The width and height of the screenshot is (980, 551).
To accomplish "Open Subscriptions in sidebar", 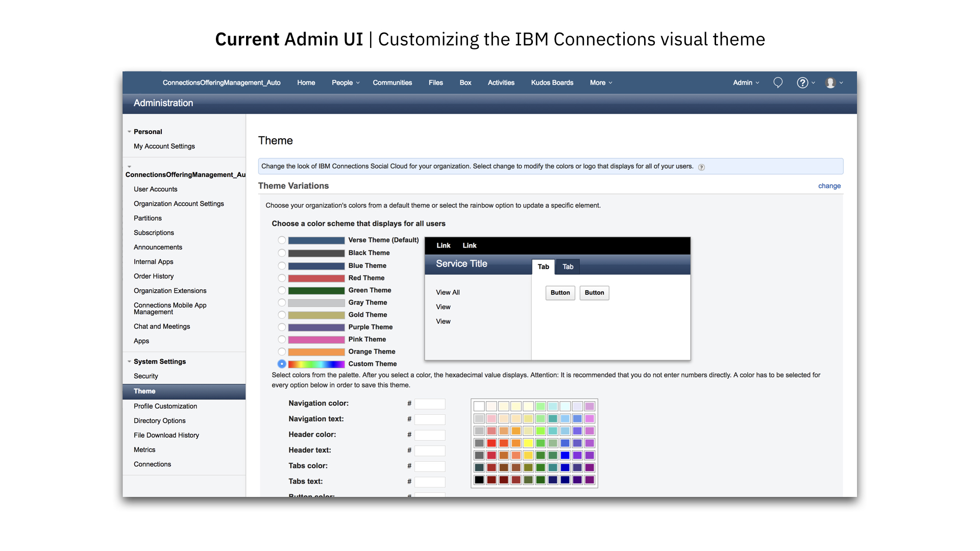I will click(154, 233).
